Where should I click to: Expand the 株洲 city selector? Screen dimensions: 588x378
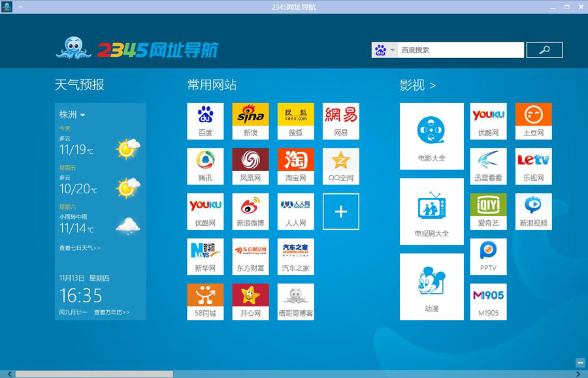click(x=72, y=115)
